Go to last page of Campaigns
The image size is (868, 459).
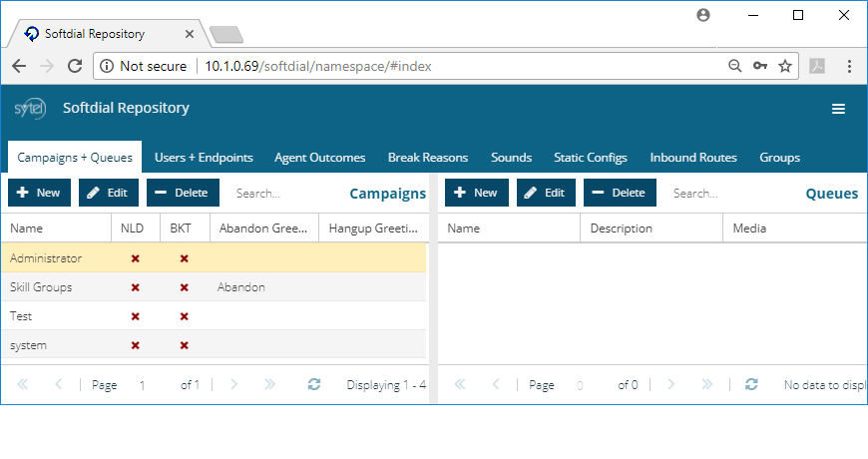pyautogui.click(x=269, y=384)
